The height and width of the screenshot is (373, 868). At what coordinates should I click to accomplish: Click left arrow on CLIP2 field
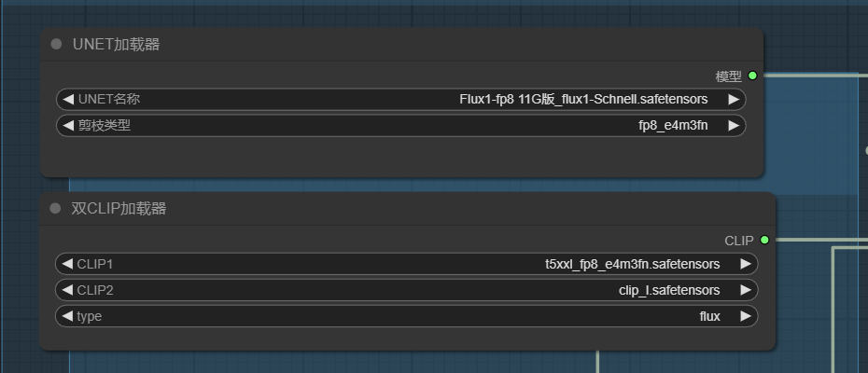click(67, 290)
